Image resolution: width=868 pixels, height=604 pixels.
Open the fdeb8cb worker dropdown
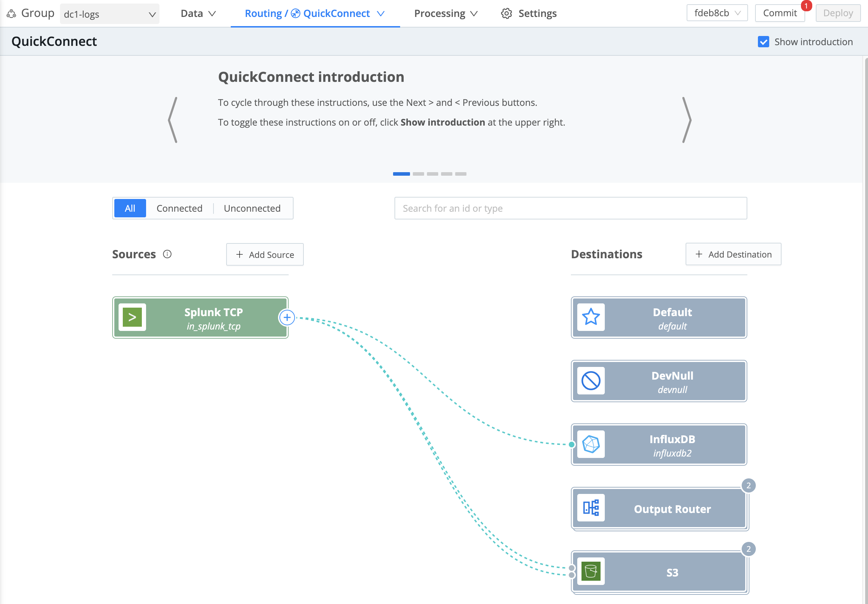point(716,12)
